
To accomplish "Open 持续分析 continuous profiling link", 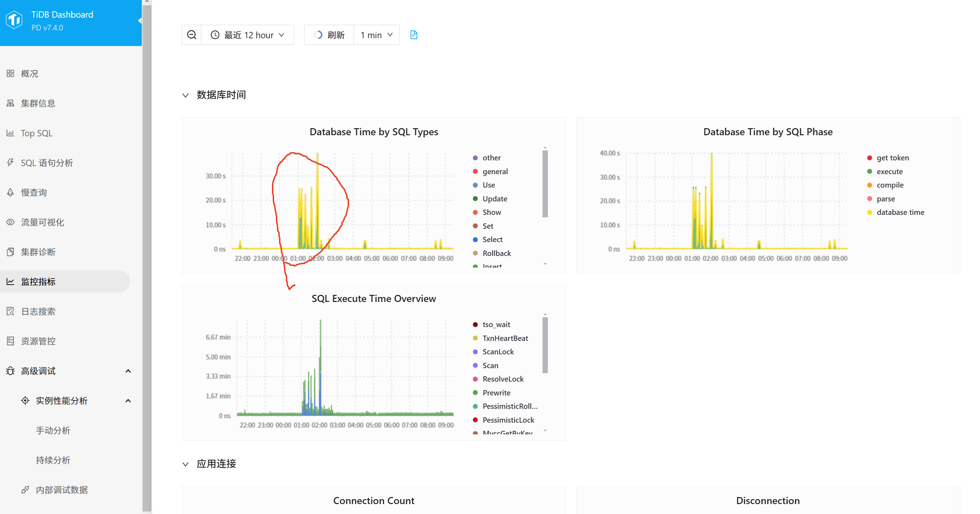I will point(53,460).
